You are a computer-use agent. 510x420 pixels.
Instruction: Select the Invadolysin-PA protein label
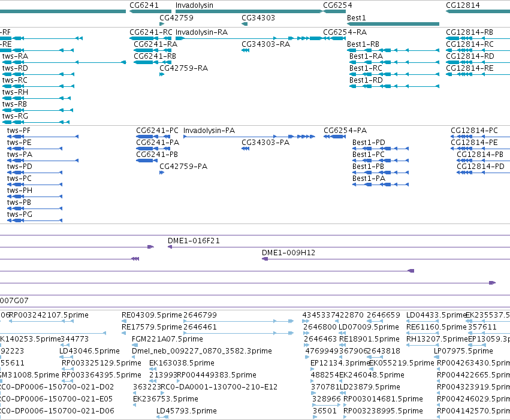coord(209,131)
